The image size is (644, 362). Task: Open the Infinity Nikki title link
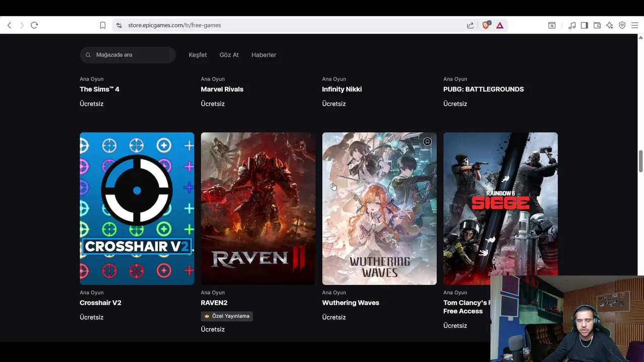342,89
